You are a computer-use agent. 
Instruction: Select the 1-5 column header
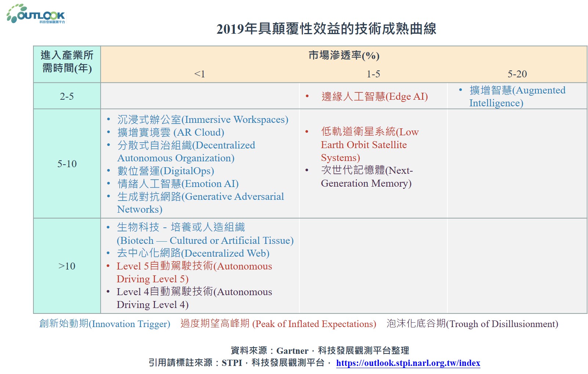[x=373, y=74]
